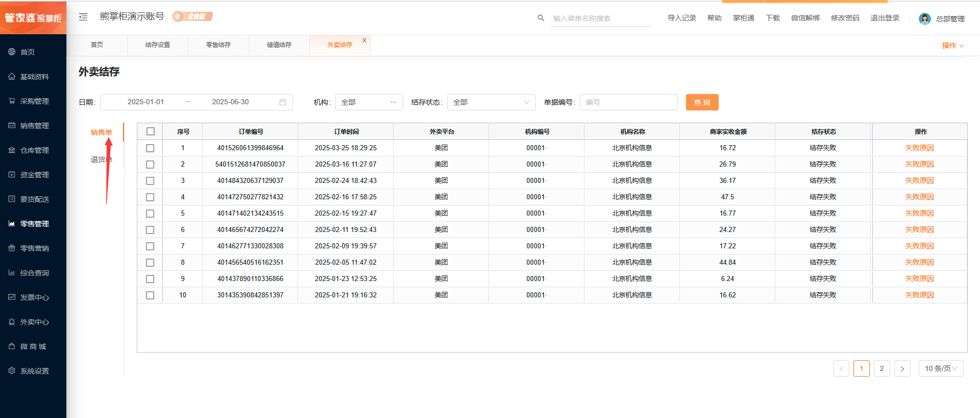Close the 外卖结存 tab
980x418 pixels.
[364, 40]
